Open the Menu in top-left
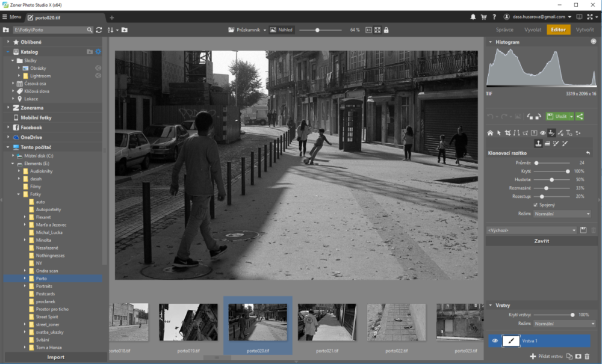Image resolution: width=602 pixels, height=364 pixels. [x=11, y=17]
